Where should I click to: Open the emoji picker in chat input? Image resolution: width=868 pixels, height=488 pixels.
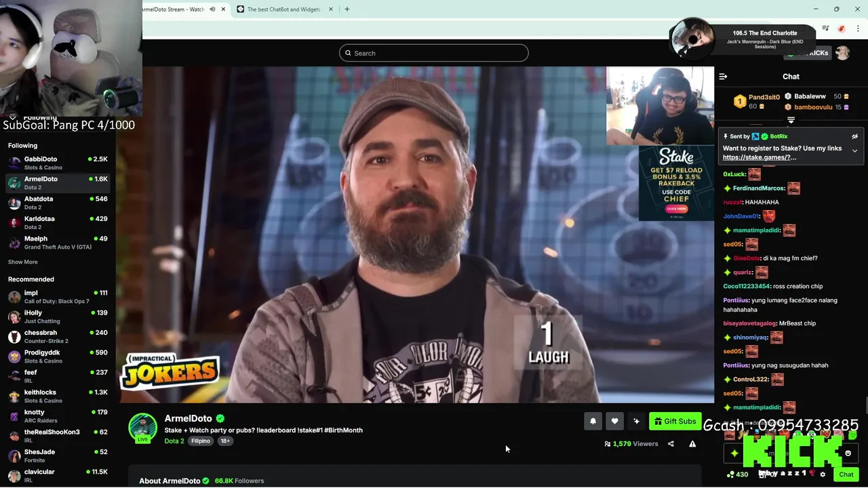(x=848, y=453)
